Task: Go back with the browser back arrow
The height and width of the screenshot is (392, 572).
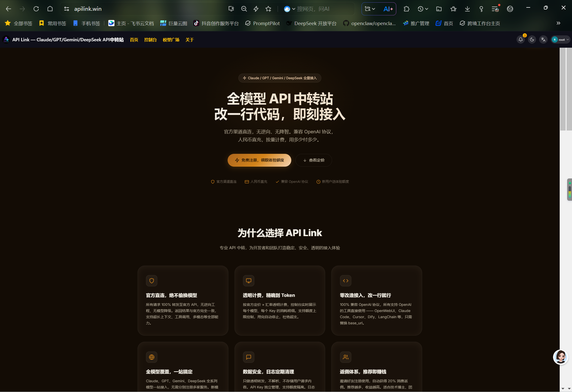Action: 8,9
